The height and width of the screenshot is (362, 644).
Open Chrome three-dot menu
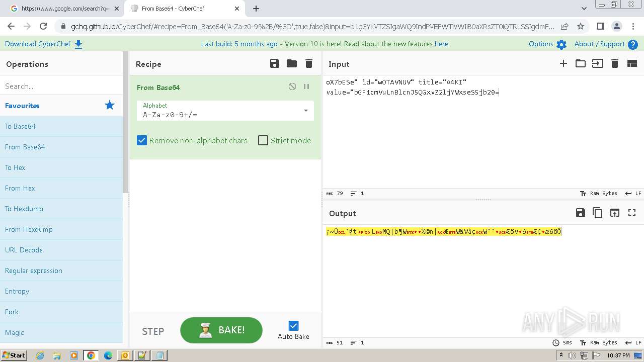tap(632, 26)
